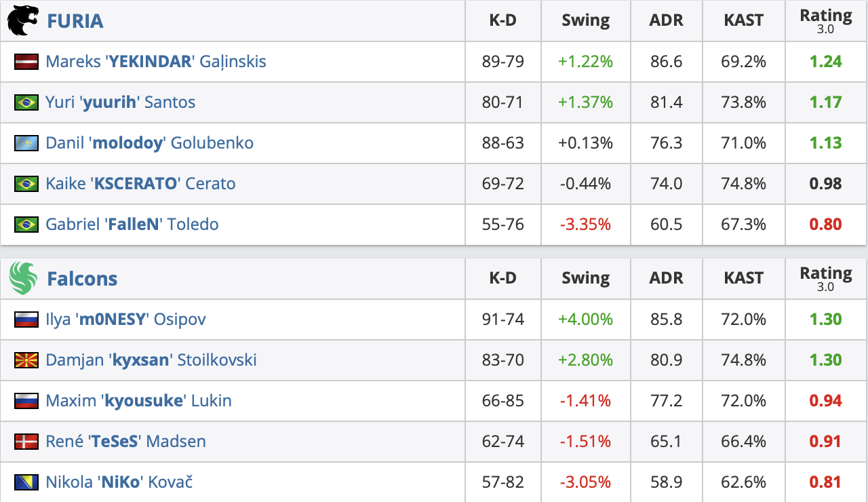868x502 pixels.
Task: Open Mareks 'YEKINDAR' Gaļinskis player profile
Action: click(155, 62)
